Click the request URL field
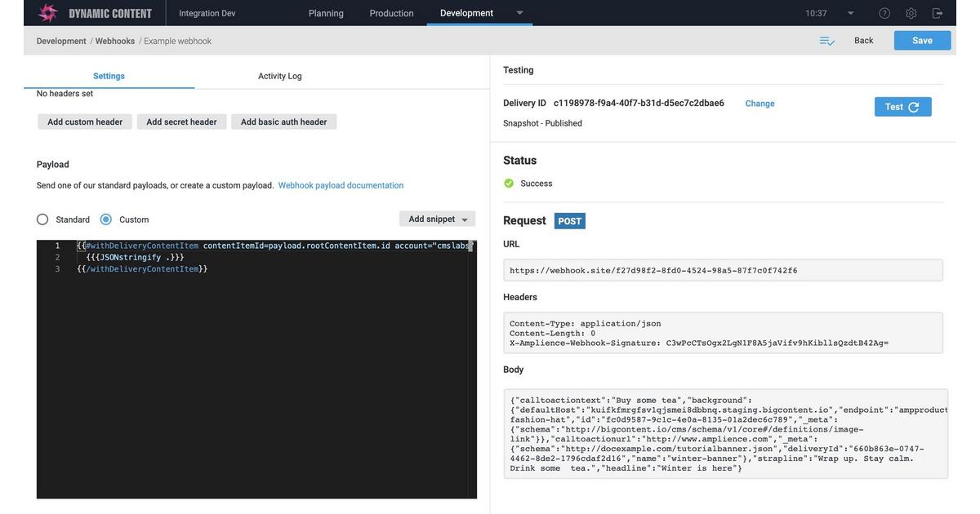 (723, 270)
